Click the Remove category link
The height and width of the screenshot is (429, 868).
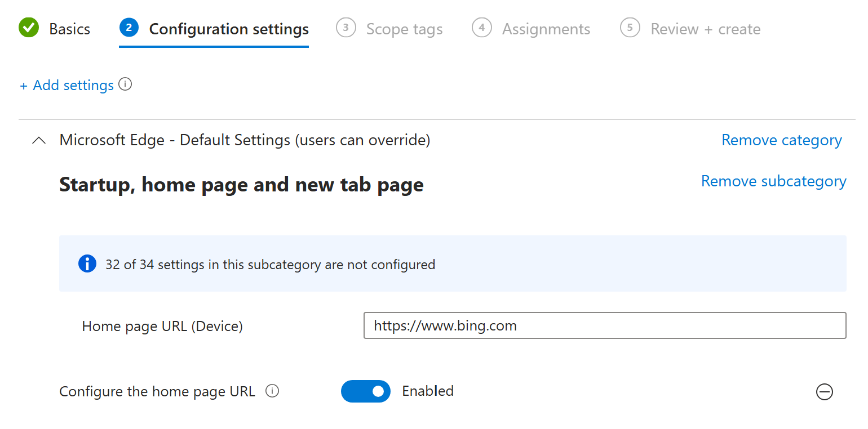(x=781, y=140)
